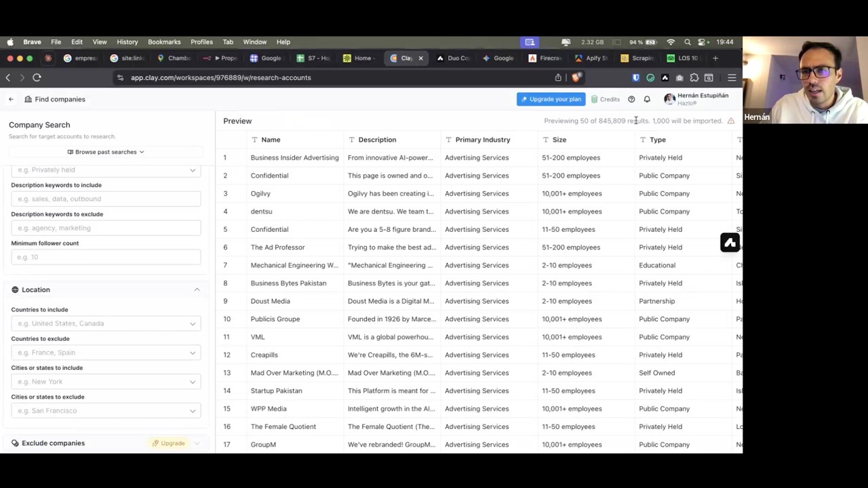Screen dimensions: 868x488
Task: Open the Bookmarks menu
Action: 164,42
